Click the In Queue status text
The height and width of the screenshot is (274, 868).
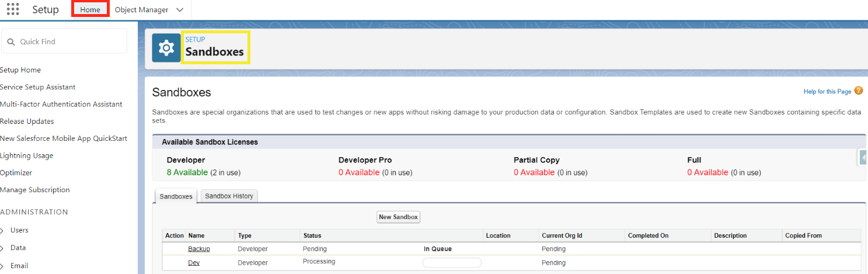point(438,249)
